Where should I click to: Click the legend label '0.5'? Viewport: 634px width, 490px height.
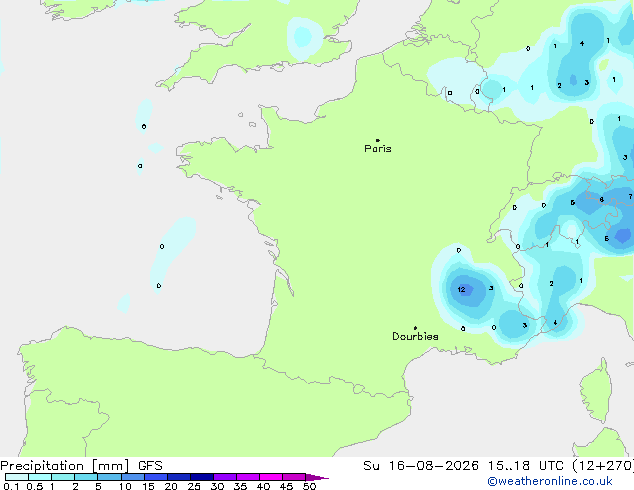pos(35,486)
